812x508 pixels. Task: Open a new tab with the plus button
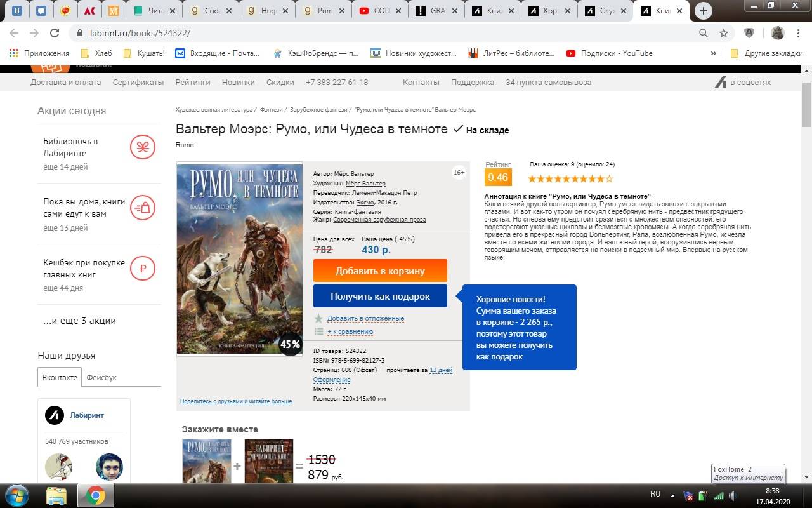703,11
